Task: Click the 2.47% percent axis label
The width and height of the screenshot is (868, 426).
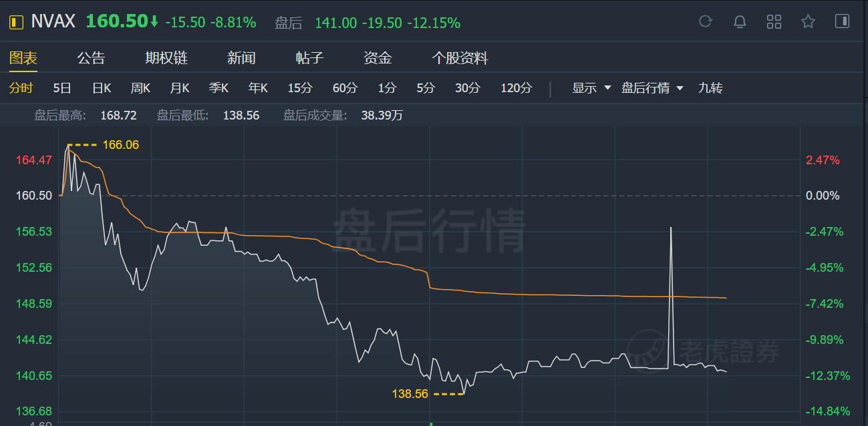Action: [823, 160]
